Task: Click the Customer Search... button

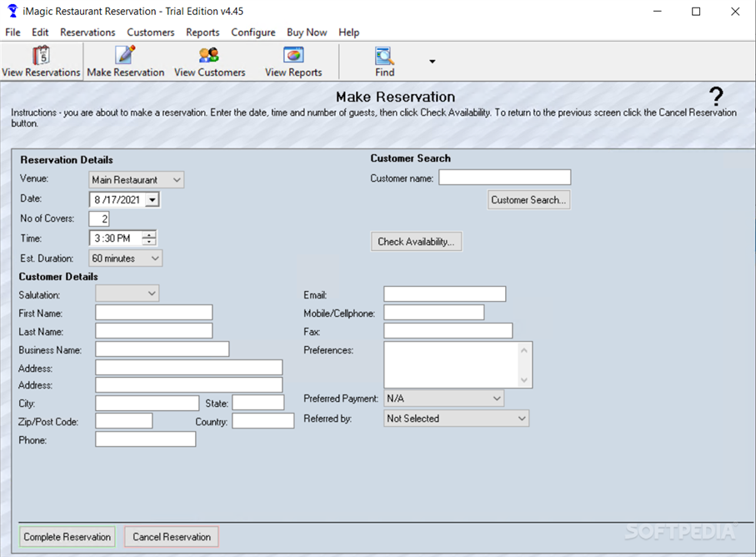Action: 528,200
